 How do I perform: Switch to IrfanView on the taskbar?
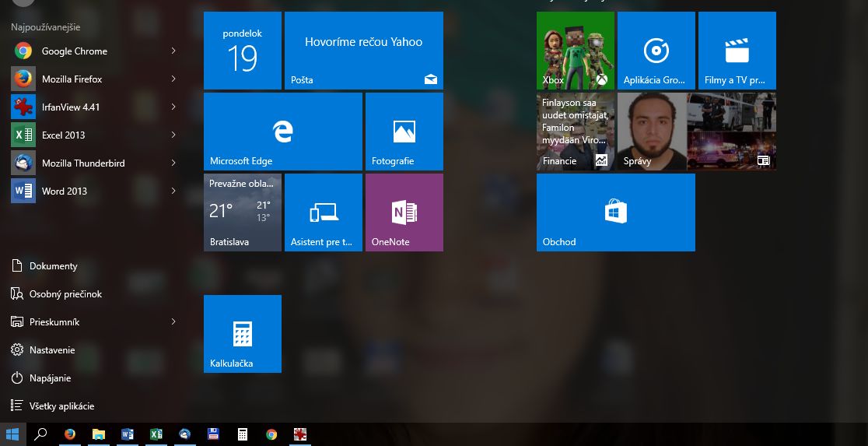pyautogui.click(x=300, y=434)
